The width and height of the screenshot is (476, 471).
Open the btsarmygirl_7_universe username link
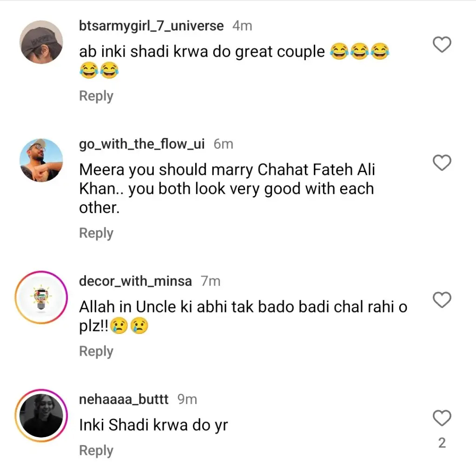click(152, 26)
